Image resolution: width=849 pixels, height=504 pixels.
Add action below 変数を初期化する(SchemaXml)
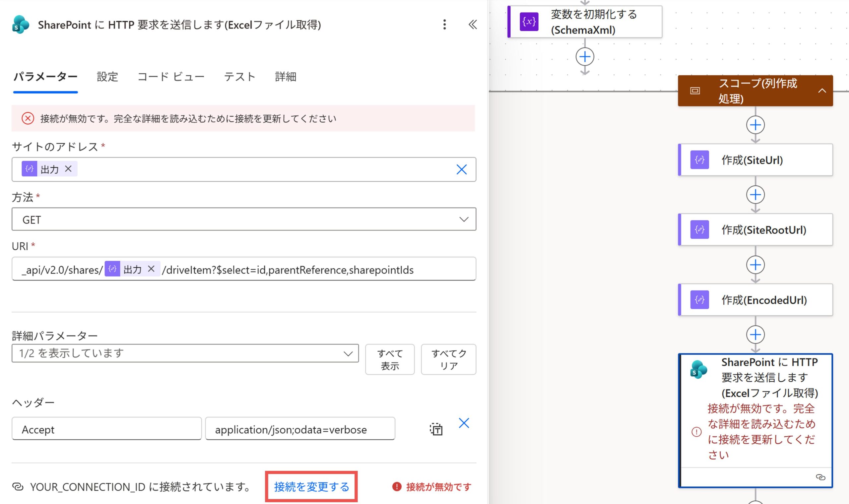[x=585, y=57]
